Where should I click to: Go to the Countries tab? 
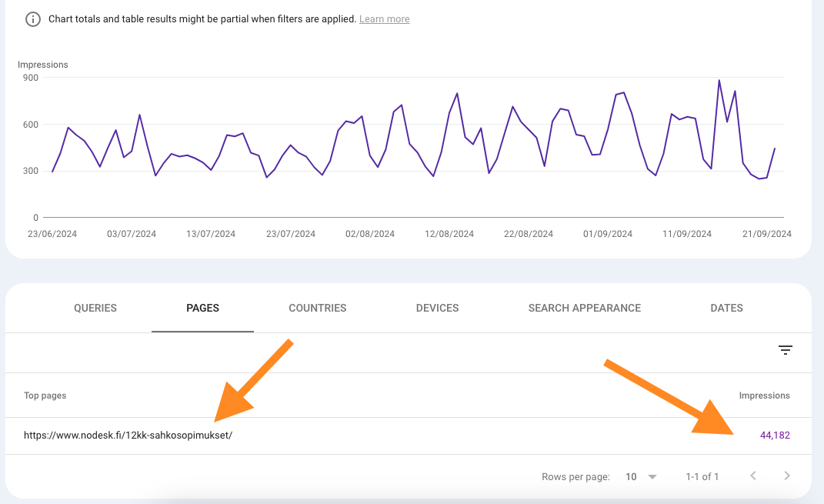pyautogui.click(x=317, y=308)
